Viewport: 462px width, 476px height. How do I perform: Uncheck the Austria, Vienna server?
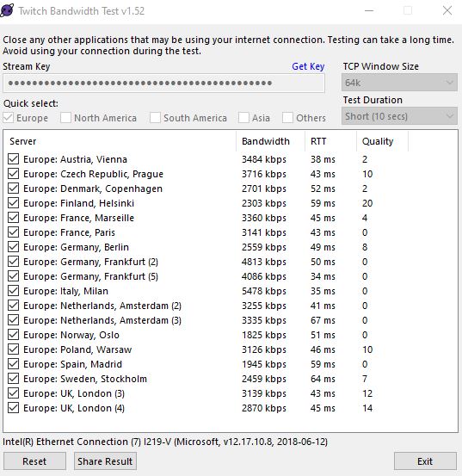14,158
